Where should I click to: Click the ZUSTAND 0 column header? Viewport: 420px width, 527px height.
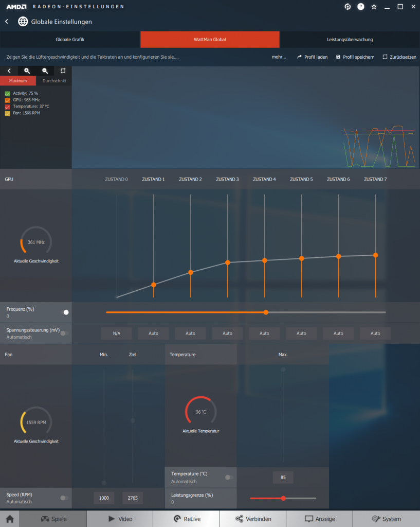tap(117, 179)
